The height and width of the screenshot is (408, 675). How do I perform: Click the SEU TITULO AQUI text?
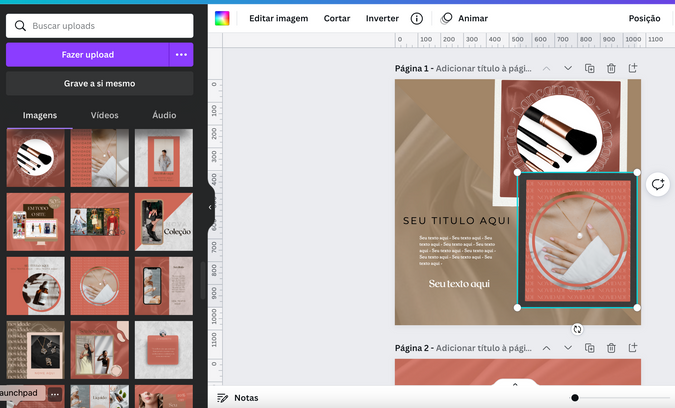(457, 221)
